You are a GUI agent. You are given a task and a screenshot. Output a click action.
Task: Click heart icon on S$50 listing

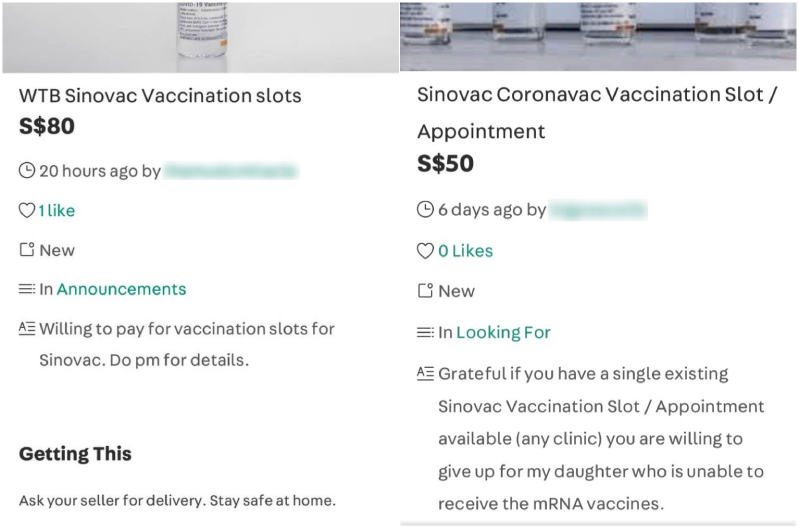tap(426, 251)
